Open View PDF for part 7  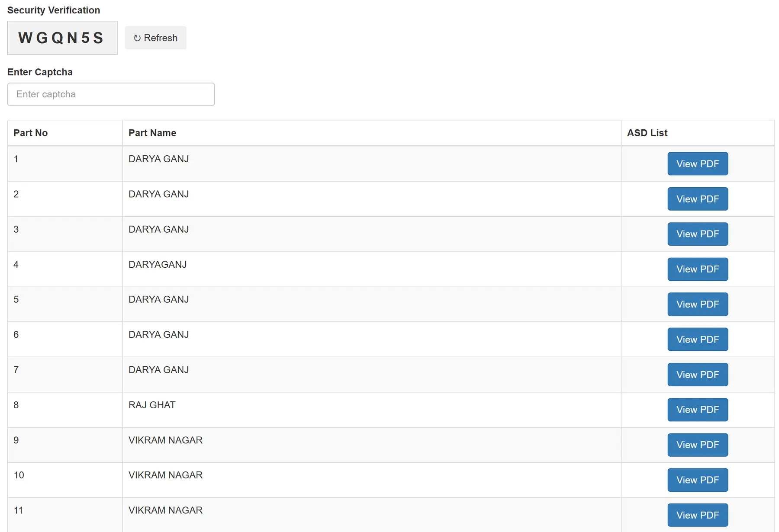coord(698,375)
